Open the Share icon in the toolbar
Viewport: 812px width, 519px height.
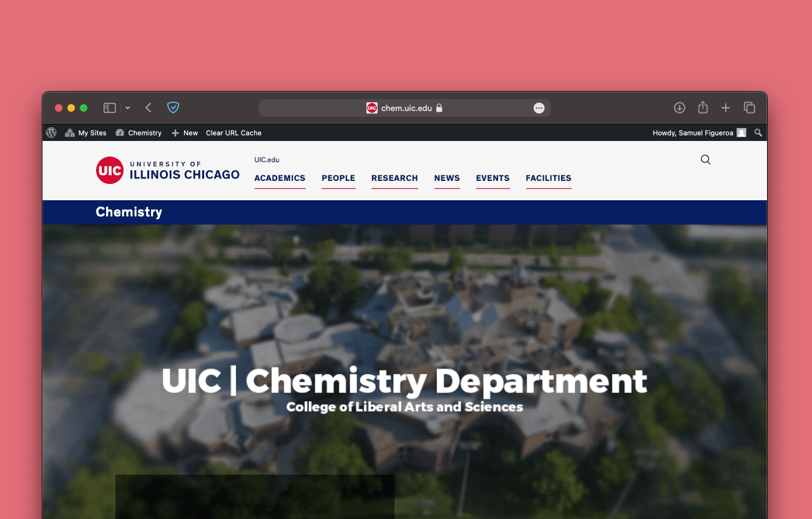pyautogui.click(x=703, y=107)
